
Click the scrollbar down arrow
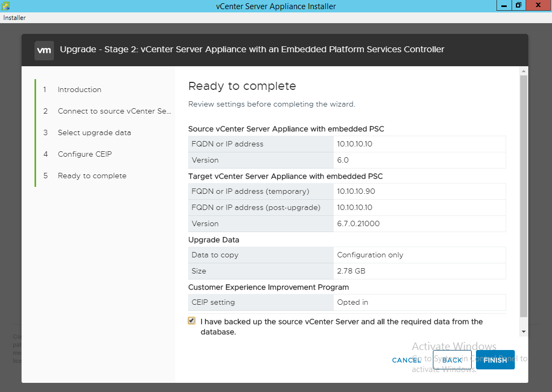(x=523, y=332)
